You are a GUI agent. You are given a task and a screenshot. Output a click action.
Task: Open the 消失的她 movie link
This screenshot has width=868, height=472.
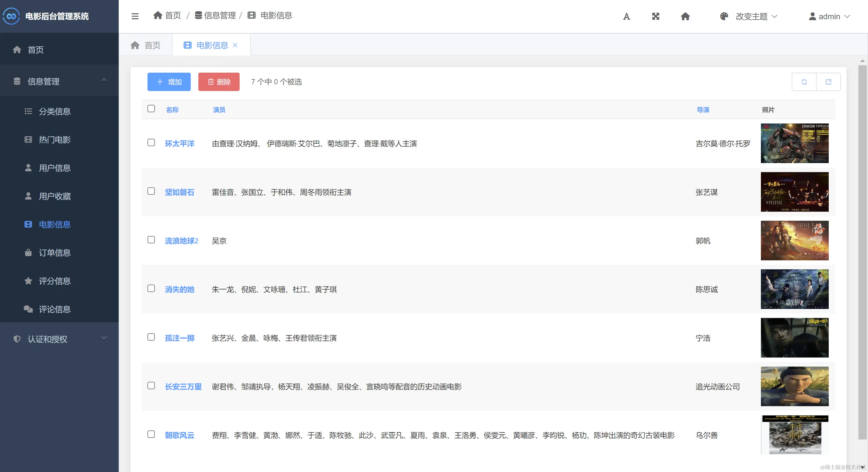click(x=180, y=290)
